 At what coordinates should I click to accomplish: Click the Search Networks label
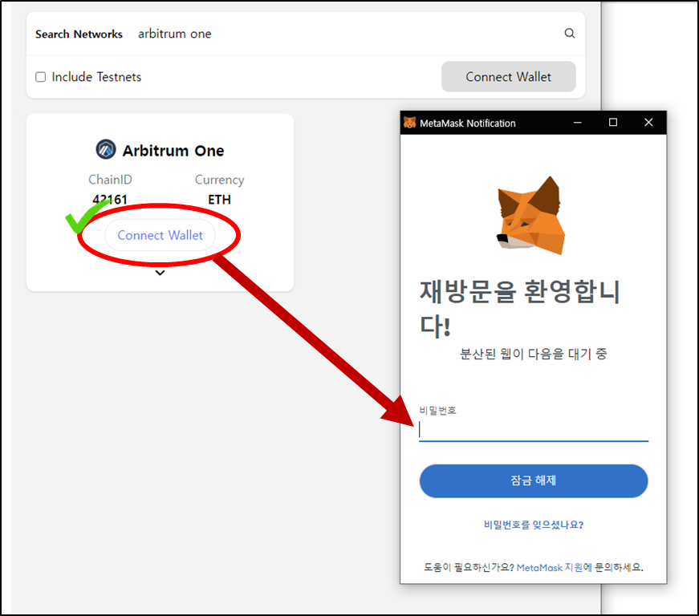coord(79,34)
